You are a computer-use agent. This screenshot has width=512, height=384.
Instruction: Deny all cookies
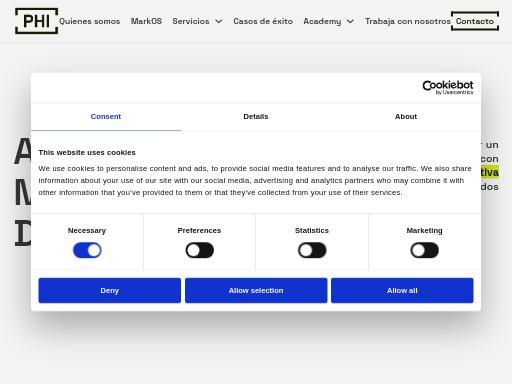coord(110,290)
